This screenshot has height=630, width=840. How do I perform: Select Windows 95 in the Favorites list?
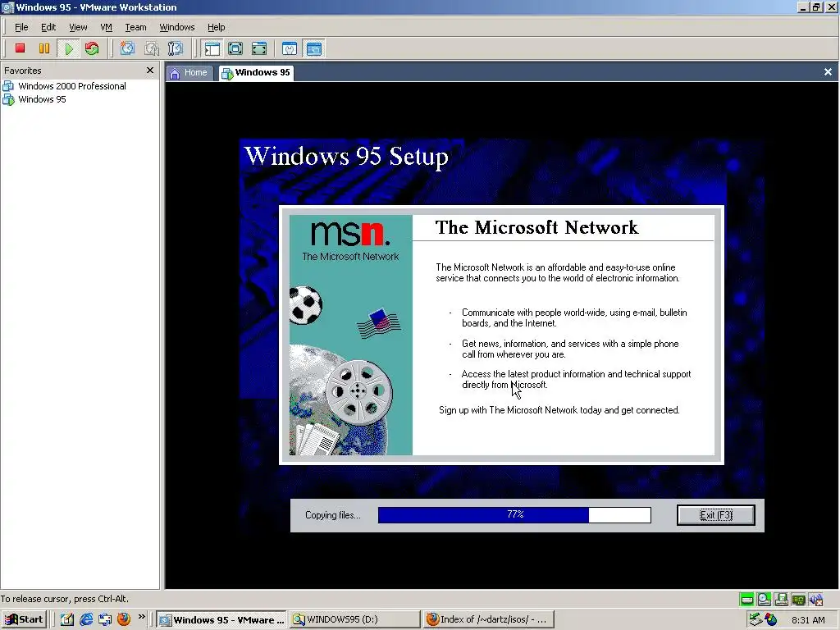click(x=34, y=99)
